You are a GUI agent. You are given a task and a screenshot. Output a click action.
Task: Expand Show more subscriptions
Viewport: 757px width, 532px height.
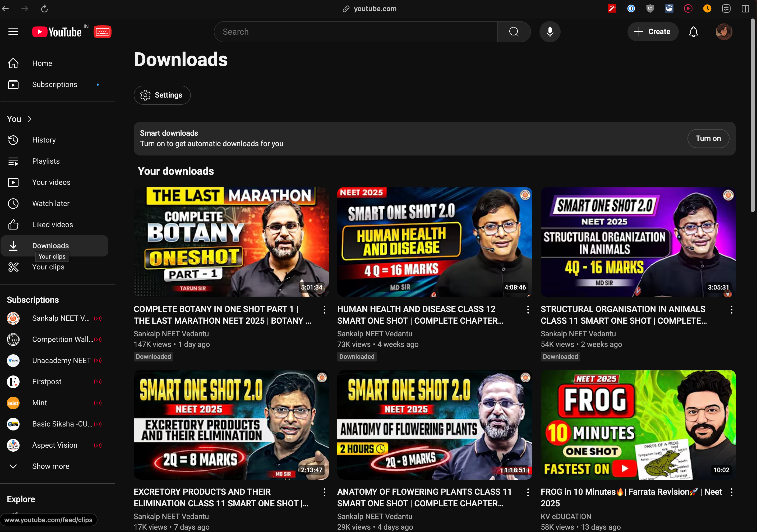tap(50, 466)
